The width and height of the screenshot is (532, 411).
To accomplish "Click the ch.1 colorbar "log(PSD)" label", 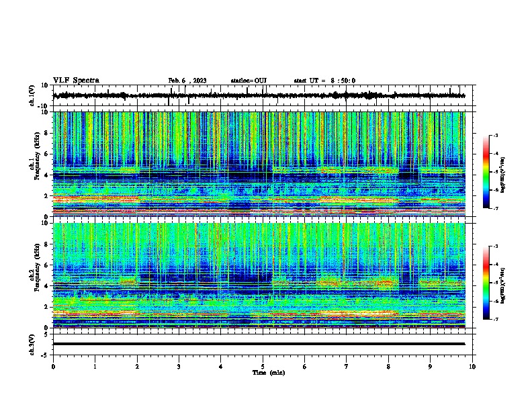I will (x=503, y=175).
